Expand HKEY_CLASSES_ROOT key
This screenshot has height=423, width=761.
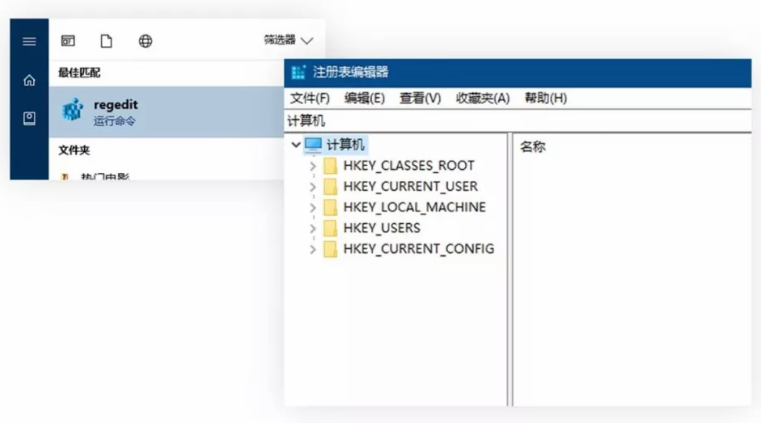pyautogui.click(x=313, y=166)
